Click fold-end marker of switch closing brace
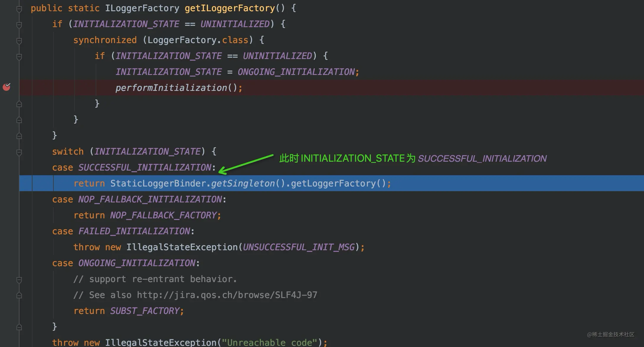 click(19, 327)
